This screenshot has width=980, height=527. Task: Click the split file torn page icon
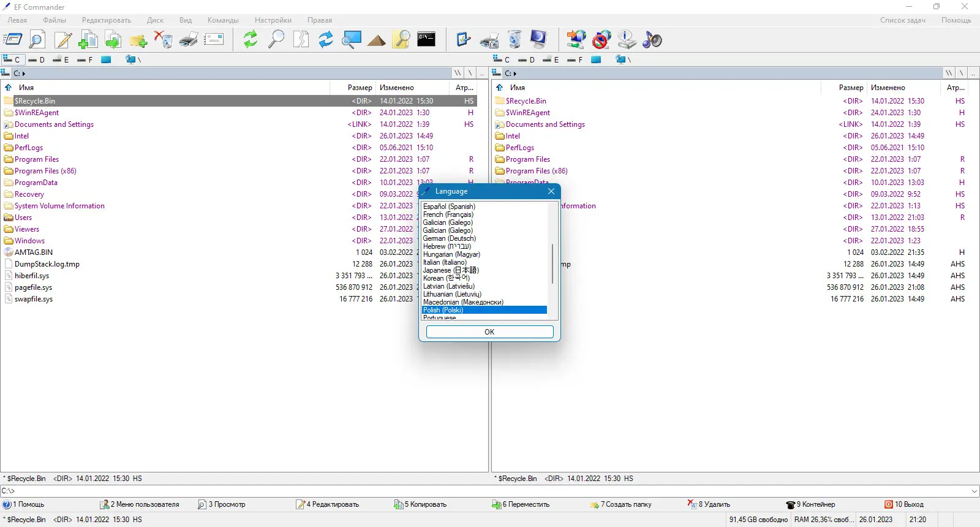(x=301, y=40)
